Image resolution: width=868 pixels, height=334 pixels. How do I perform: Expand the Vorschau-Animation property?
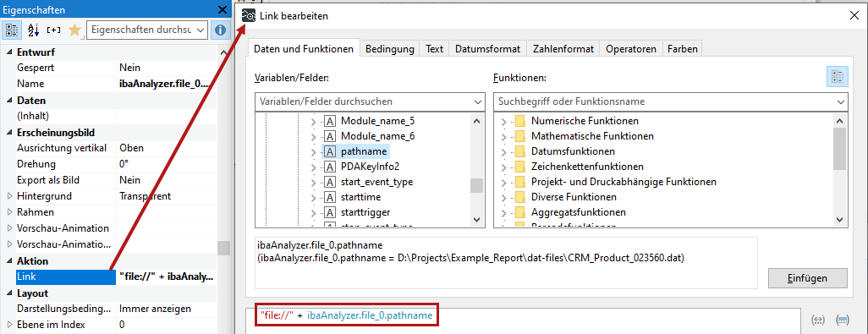click(8, 228)
